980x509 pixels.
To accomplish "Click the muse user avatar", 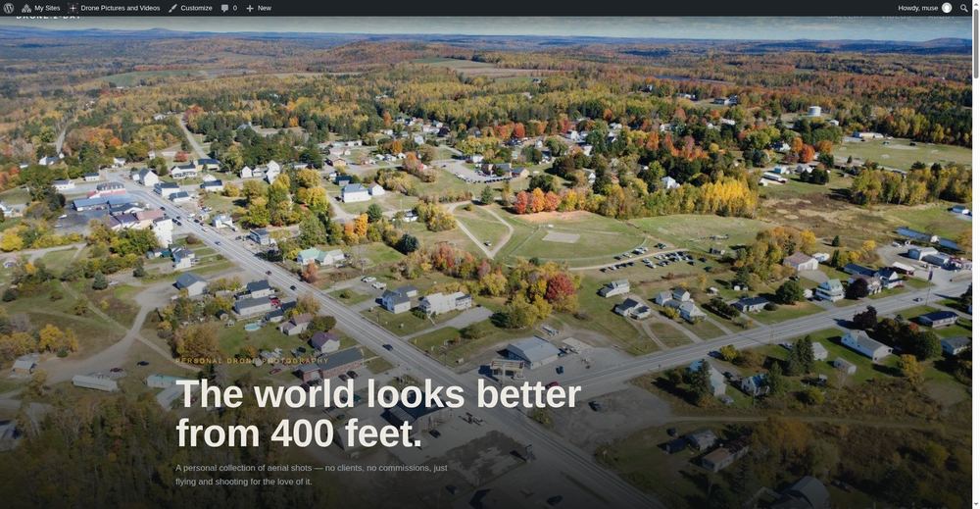I will click(x=947, y=8).
